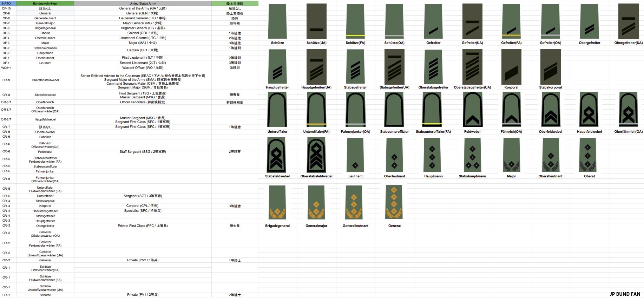The height and width of the screenshot is (301, 644).
Task: Select the United States Army column header
Action: (143, 4)
